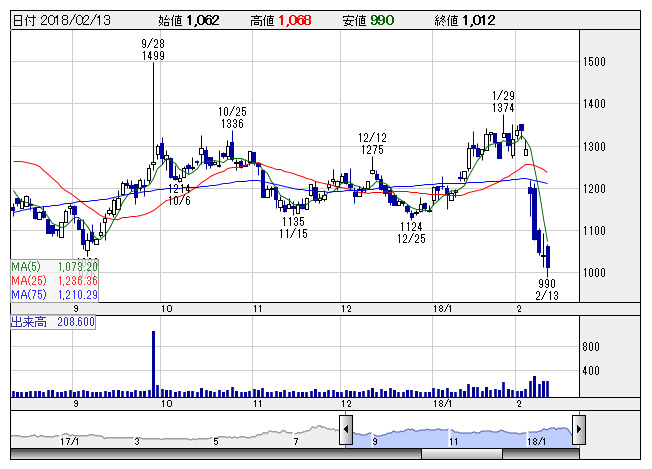
Task: Select the 12/12 1275 peak label
Action: click(372, 144)
